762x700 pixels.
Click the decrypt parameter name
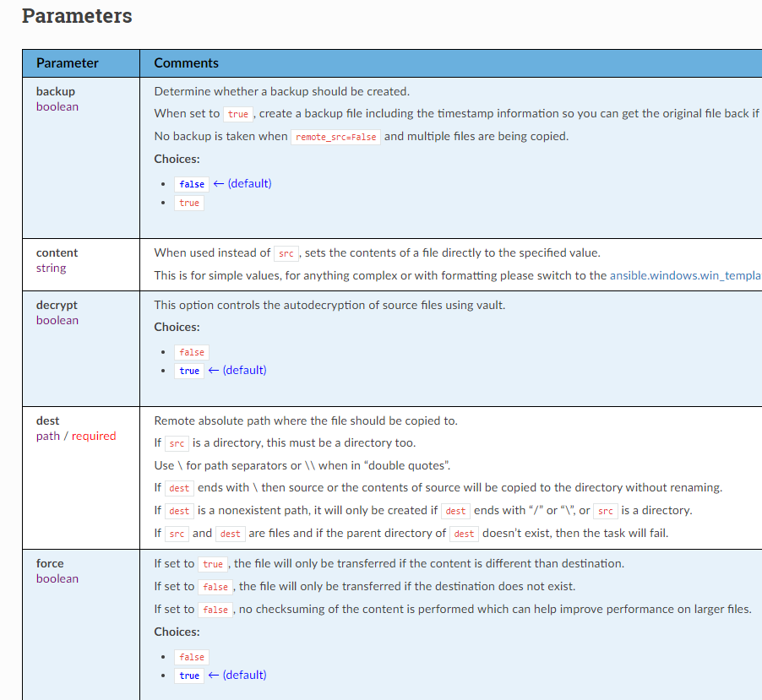click(57, 305)
